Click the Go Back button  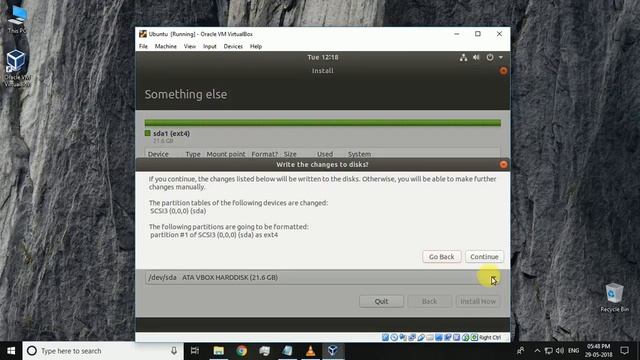coord(442,257)
